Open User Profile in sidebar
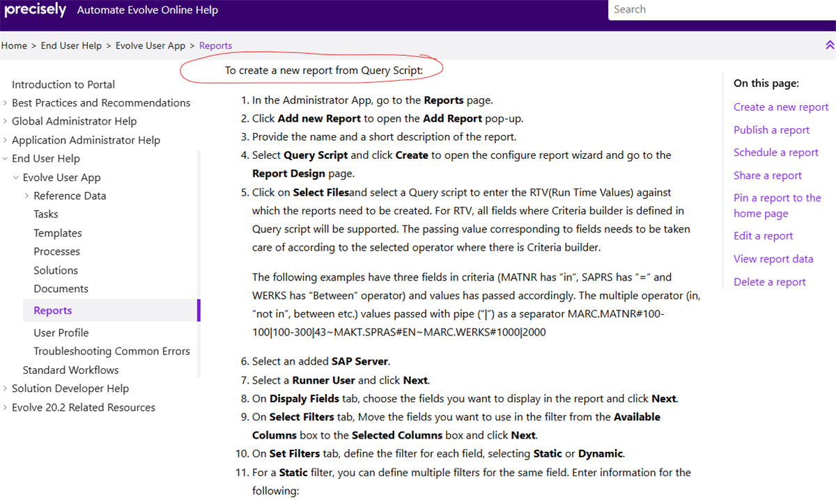Image resolution: width=836 pixels, height=504 pixels. pos(61,333)
